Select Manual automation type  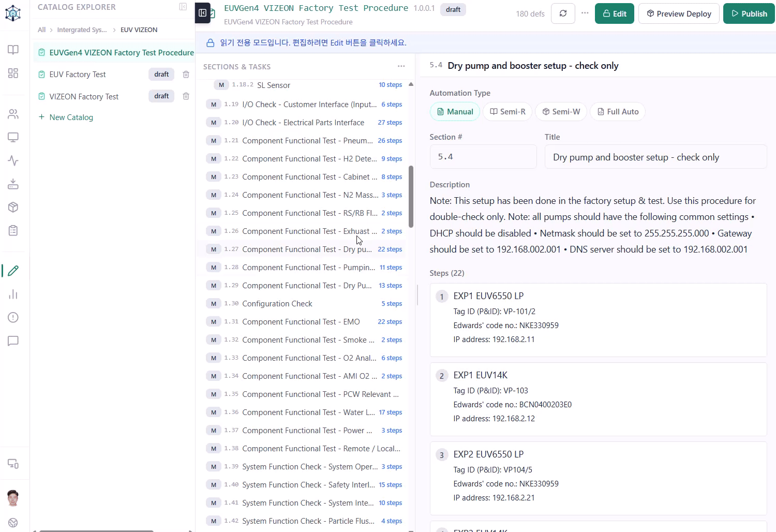(455, 112)
